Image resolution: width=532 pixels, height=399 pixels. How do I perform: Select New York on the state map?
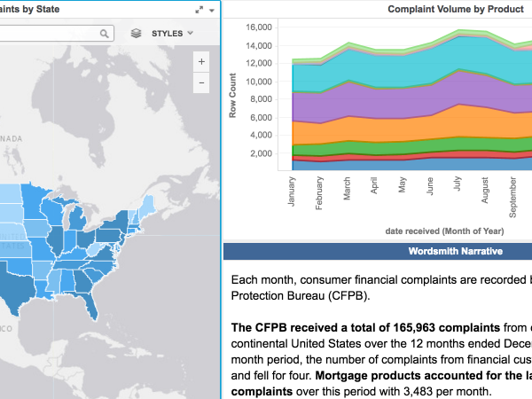coord(117,222)
